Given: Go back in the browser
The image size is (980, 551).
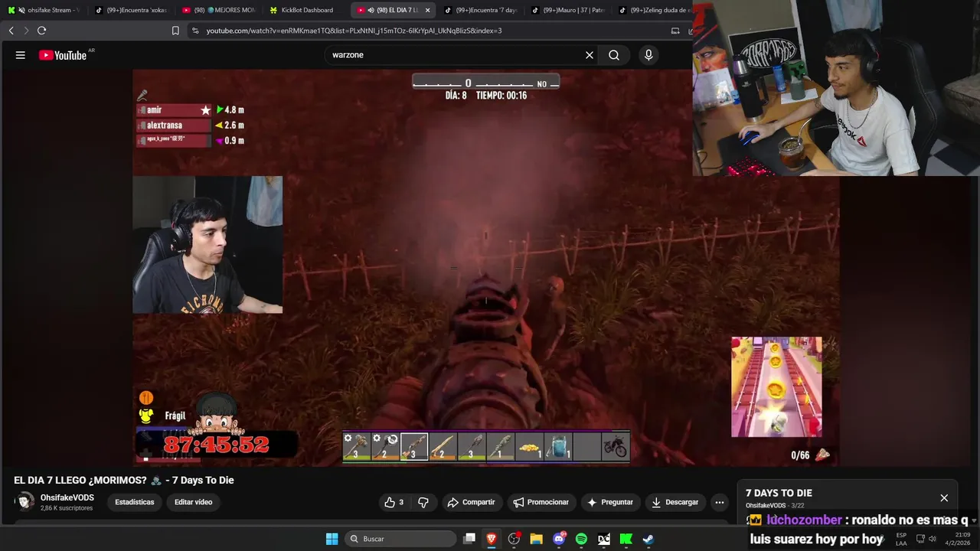Looking at the screenshot, I should point(11,31).
